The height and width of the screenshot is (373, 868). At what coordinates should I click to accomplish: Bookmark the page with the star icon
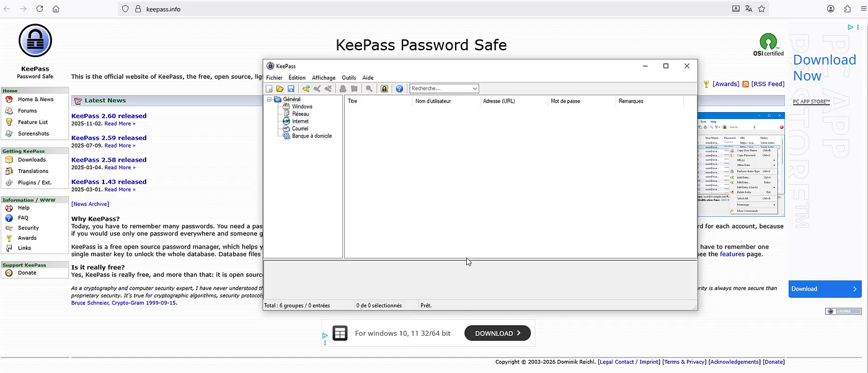pos(761,9)
